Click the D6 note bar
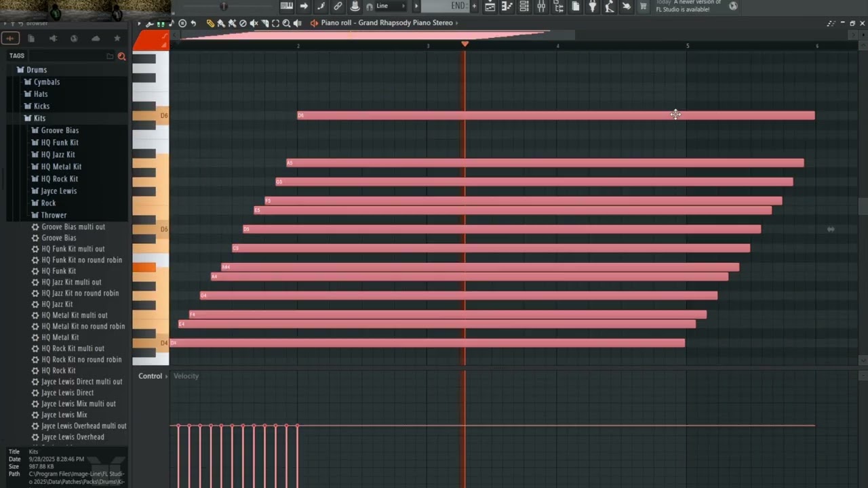868x488 pixels. (556, 115)
